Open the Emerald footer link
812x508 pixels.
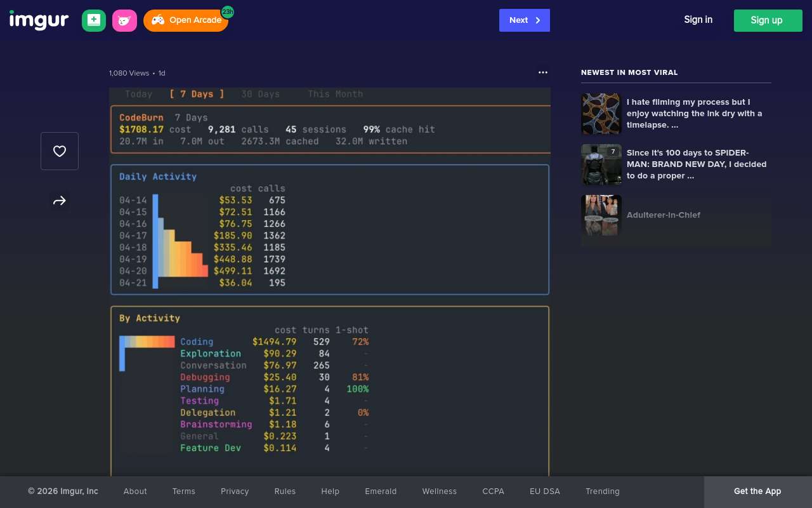(x=381, y=491)
